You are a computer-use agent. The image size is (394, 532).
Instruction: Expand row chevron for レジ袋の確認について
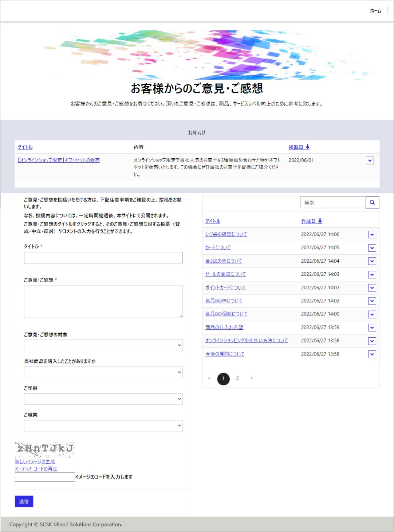pyautogui.click(x=372, y=235)
